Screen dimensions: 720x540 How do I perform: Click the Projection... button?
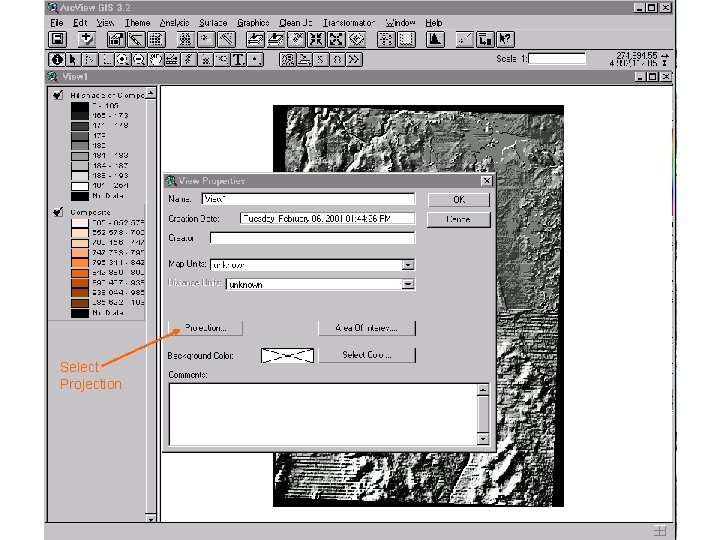(x=205, y=328)
